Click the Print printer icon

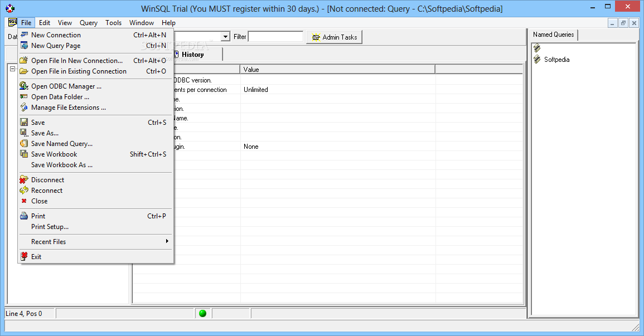pos(24,216)
